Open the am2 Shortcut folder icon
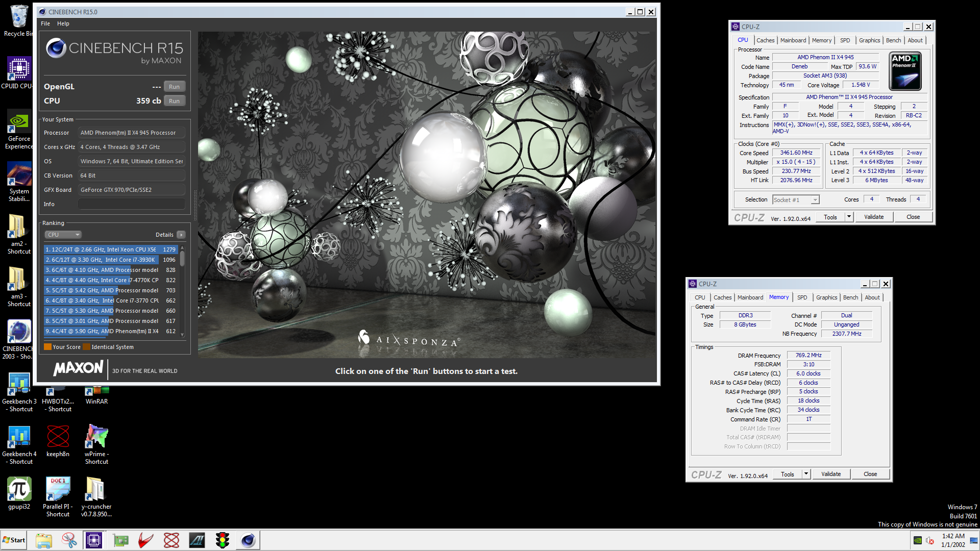This screenshot has height=551, width=980. [19, 234]
